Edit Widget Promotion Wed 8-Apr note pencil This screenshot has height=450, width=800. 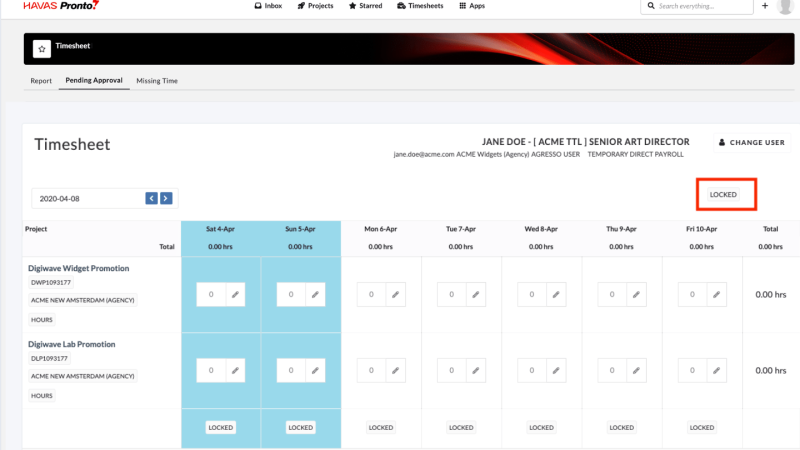click(556, 294)
